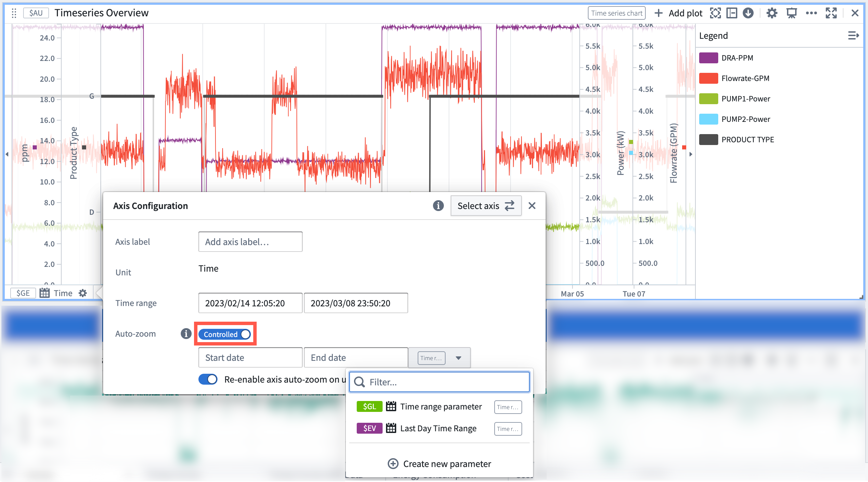Image resolution: width=868 pixels, height=482 pixels.
Task: Click the Product Type axis label
Action: point(74,153)
